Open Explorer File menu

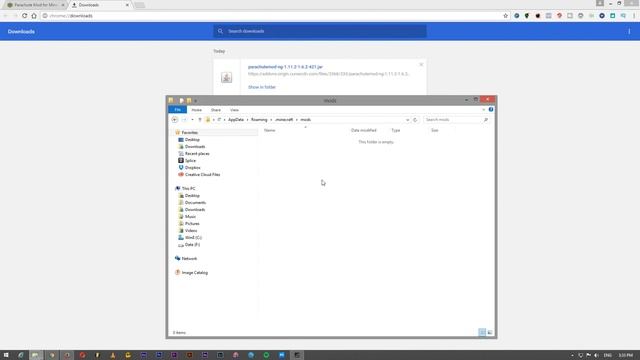point(178,110)
